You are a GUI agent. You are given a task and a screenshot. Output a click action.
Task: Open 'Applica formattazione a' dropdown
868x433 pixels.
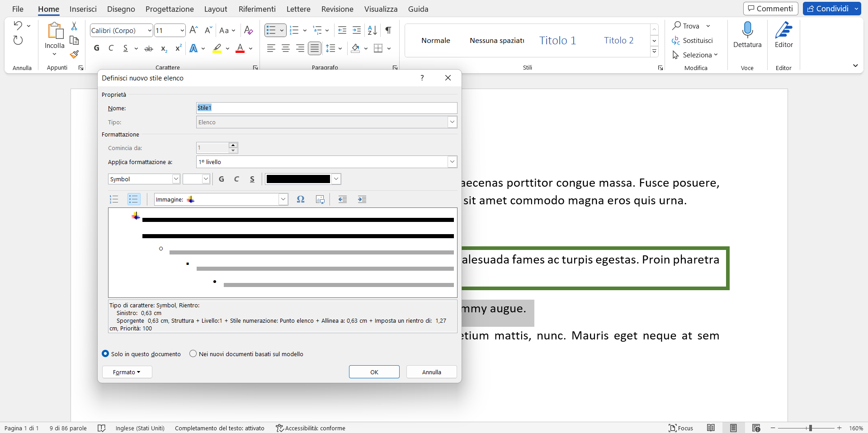point(452,162)
